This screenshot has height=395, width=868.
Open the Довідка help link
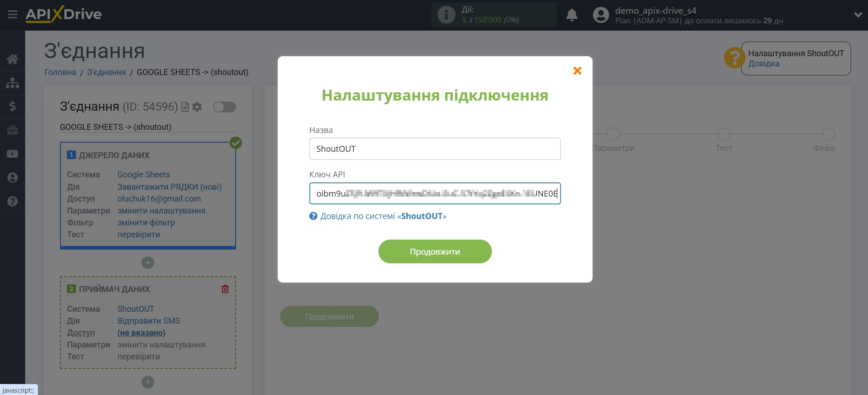764,64
